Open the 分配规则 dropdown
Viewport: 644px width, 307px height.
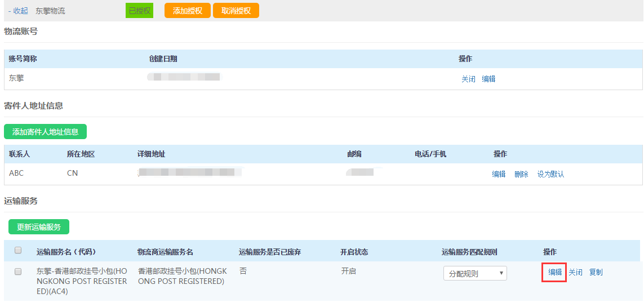pos(475,274)
